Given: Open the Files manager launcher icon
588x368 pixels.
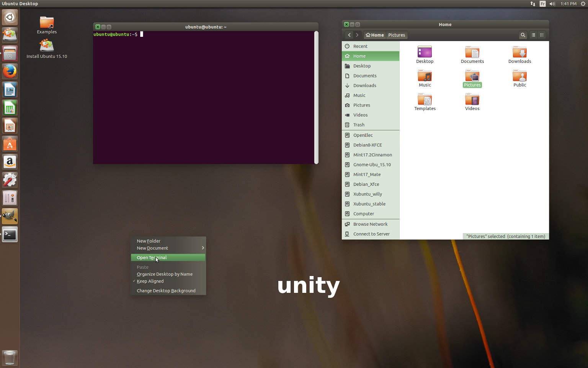Looking at the screenshot, I should point(10,53).
